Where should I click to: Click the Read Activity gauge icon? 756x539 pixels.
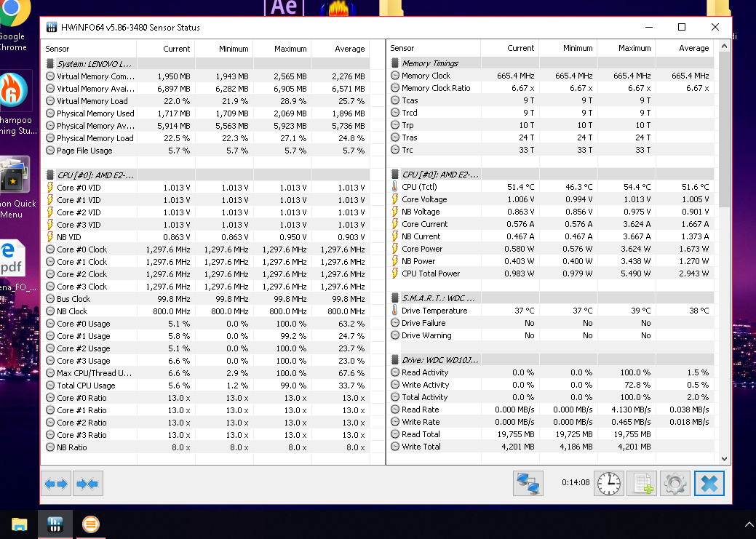click(395, 372)
